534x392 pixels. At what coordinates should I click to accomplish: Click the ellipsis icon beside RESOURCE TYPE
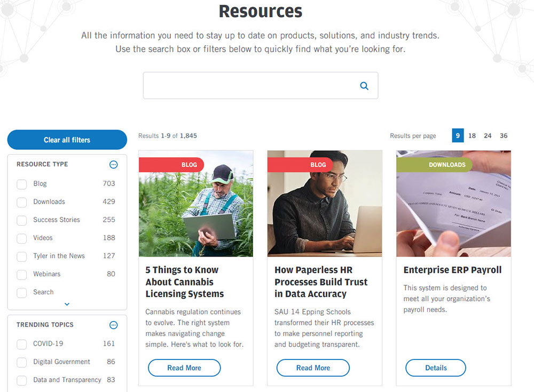point(113,165)
